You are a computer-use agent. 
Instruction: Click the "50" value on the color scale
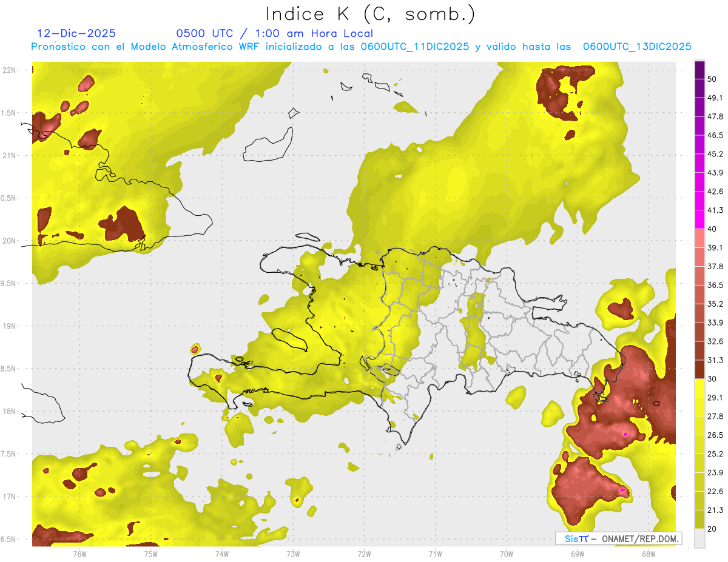coord(712,79)
